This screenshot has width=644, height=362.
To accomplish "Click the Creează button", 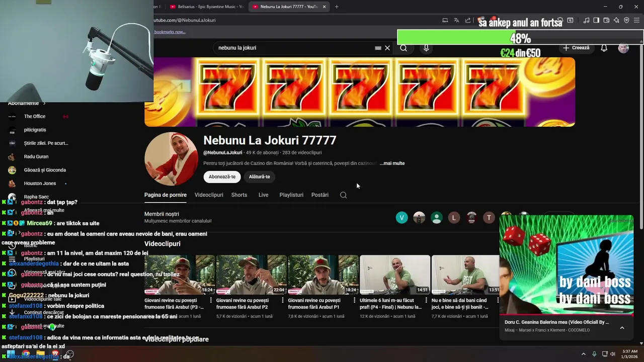I will 576,48.
